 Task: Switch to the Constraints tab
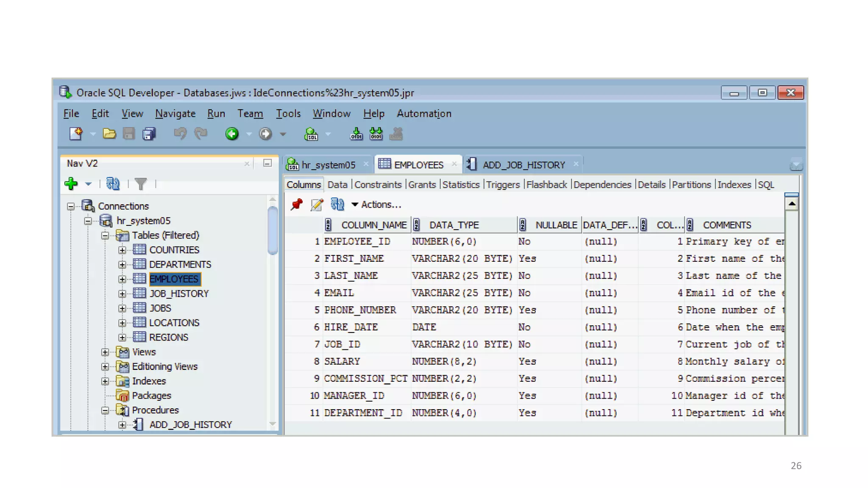(x=378, y=185)
